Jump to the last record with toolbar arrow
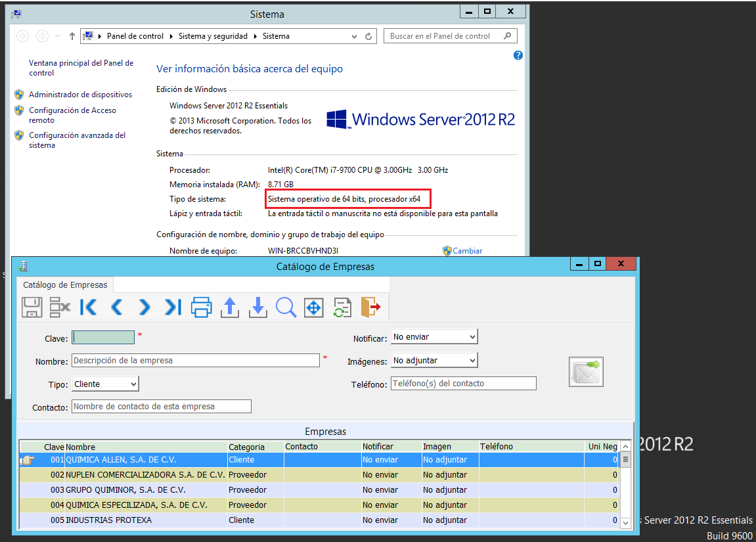 pos(173,307)
